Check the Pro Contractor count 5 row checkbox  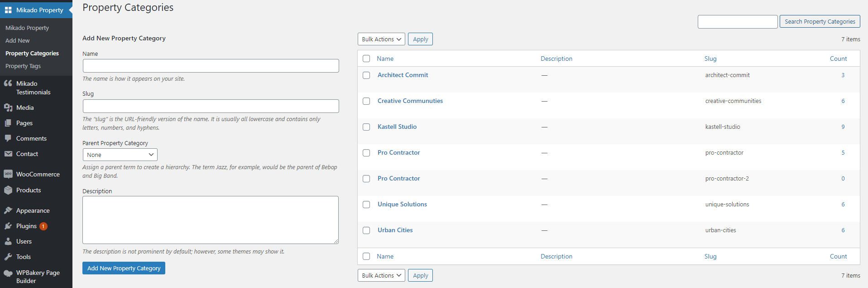pyautogui.click(x=366, y=153)
